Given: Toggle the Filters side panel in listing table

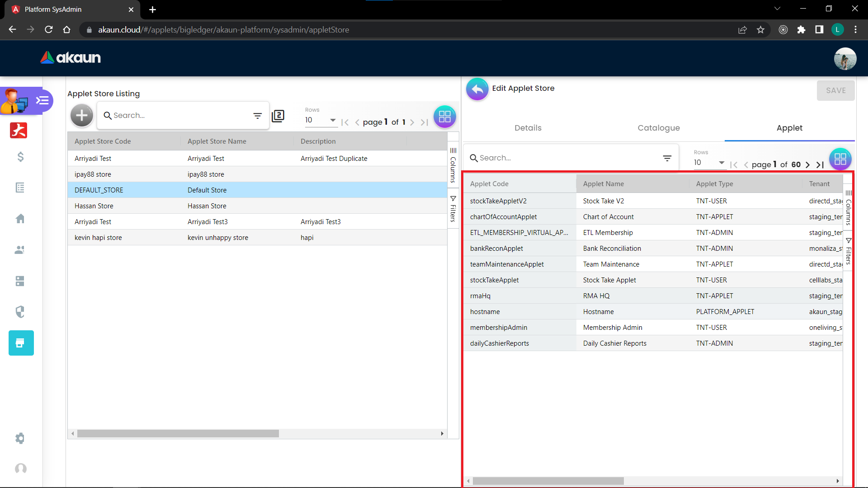Looking at the screenshot, I should click(x=453, y=209).
